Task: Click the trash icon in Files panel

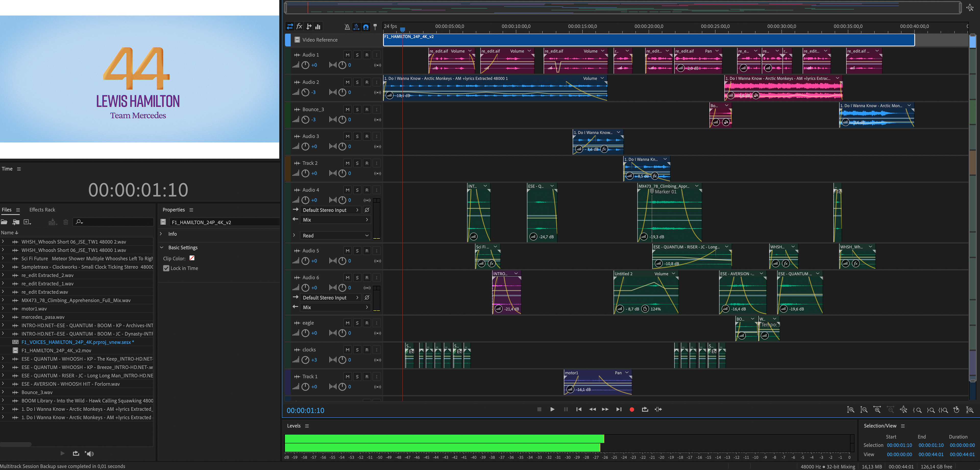Action: 65,222
